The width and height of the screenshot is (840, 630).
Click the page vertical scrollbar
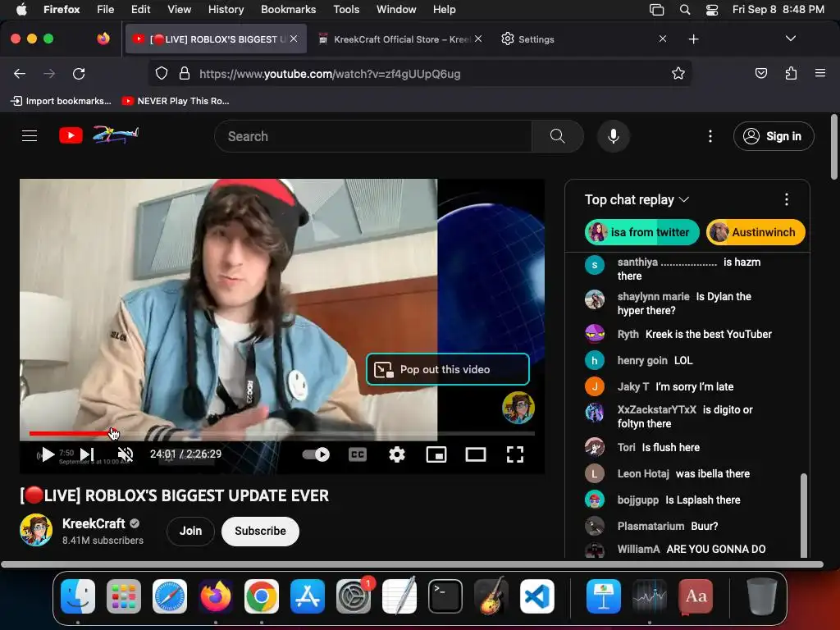pyautogui.click(x=833, y=147)
